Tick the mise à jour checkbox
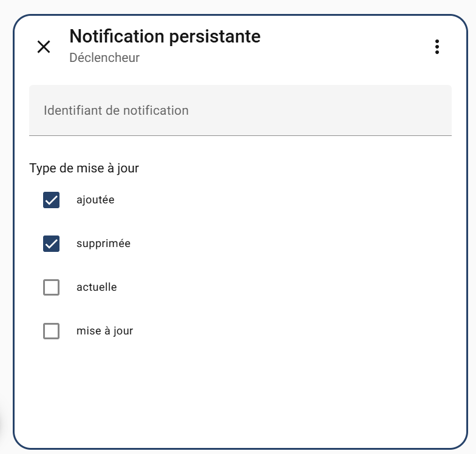The height and width of the screenshot is (454, 476). point(51,331)
